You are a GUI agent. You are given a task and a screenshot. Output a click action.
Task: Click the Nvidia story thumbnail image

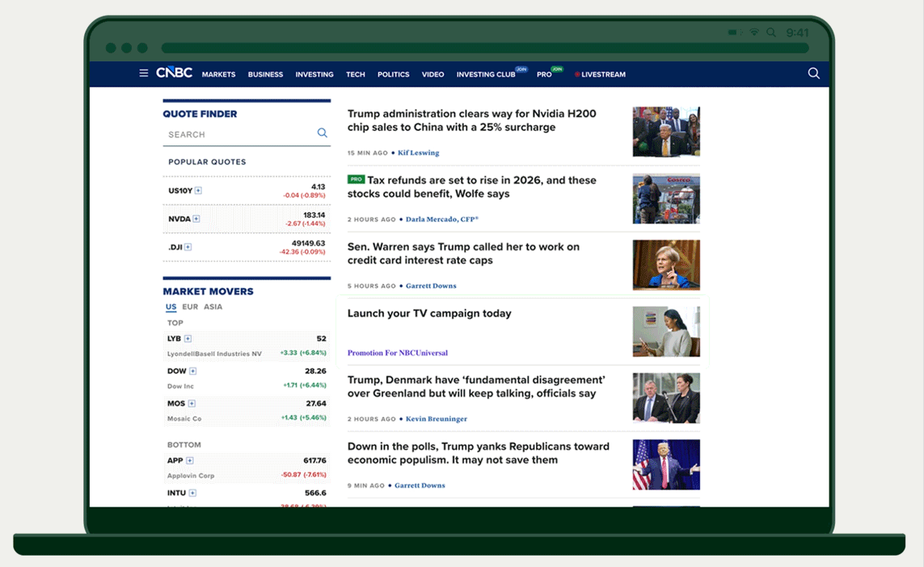[666, 132]
